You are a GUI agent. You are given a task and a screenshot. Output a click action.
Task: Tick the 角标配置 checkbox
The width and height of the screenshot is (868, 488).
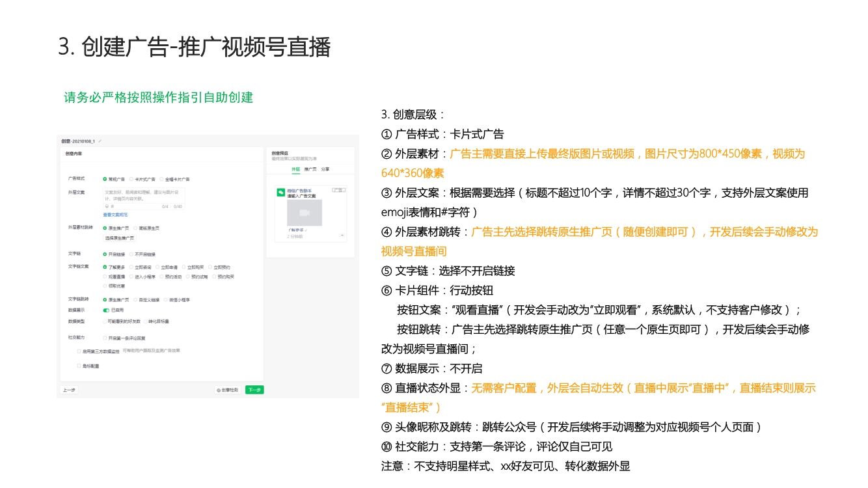coord(79,366)
